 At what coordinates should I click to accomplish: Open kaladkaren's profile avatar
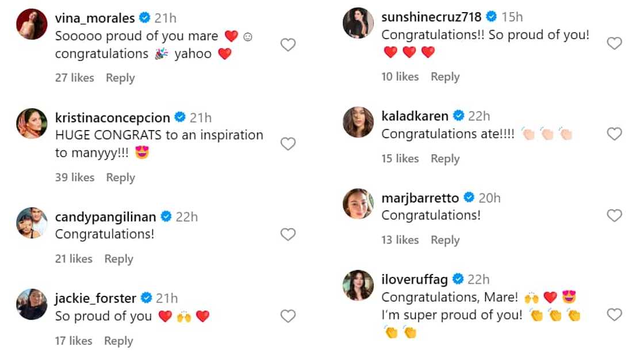click(358, 122)
